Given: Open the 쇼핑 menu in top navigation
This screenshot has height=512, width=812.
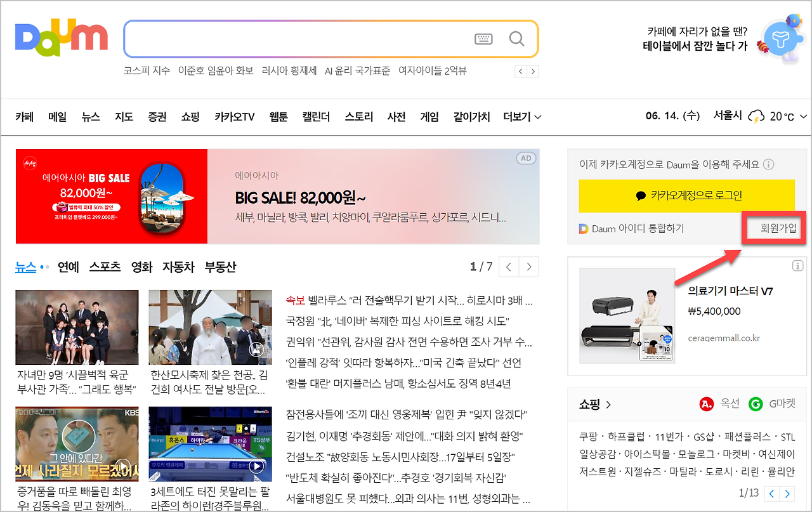Looking at the screenshot, I should coord(190,117).
